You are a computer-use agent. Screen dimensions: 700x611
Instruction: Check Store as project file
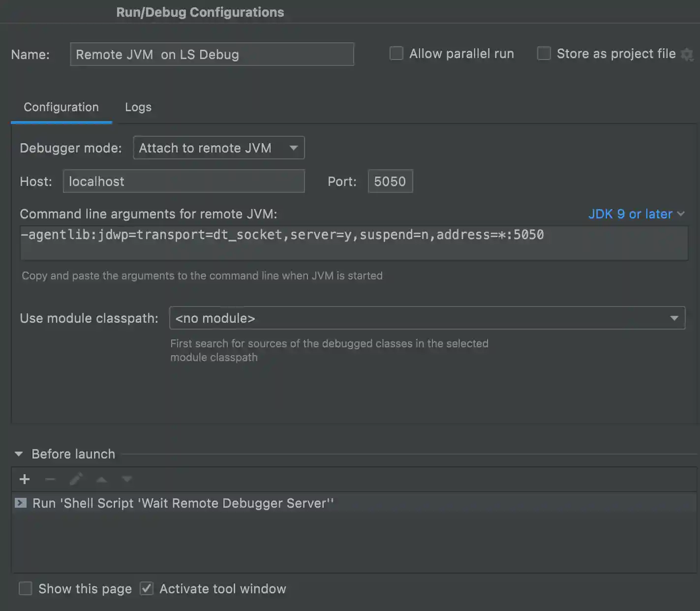click(x=544, y=53)
